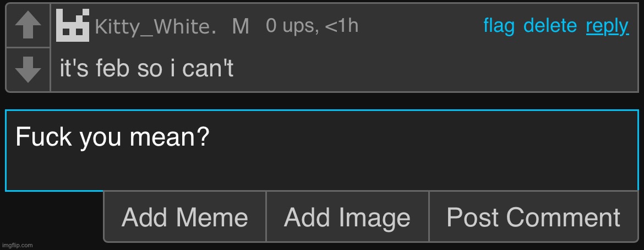Open the Kitty_White. user profile
Image resolution: width=644 pixels, height=250 pixels.
(155, 26)
